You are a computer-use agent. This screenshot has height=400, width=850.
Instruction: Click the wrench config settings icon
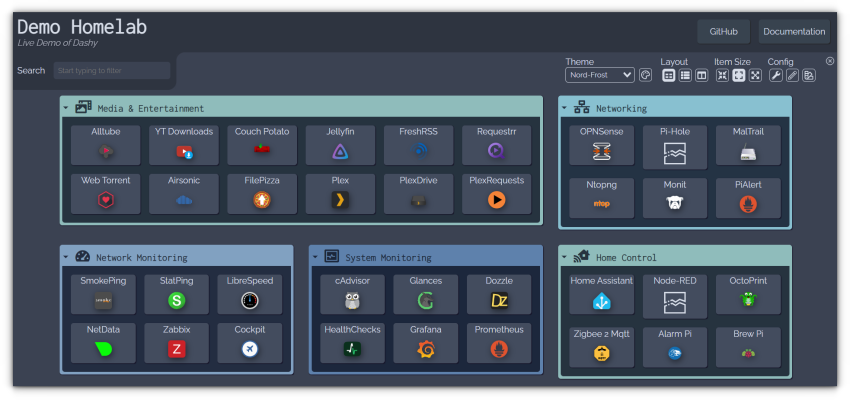tap(775, 75)
